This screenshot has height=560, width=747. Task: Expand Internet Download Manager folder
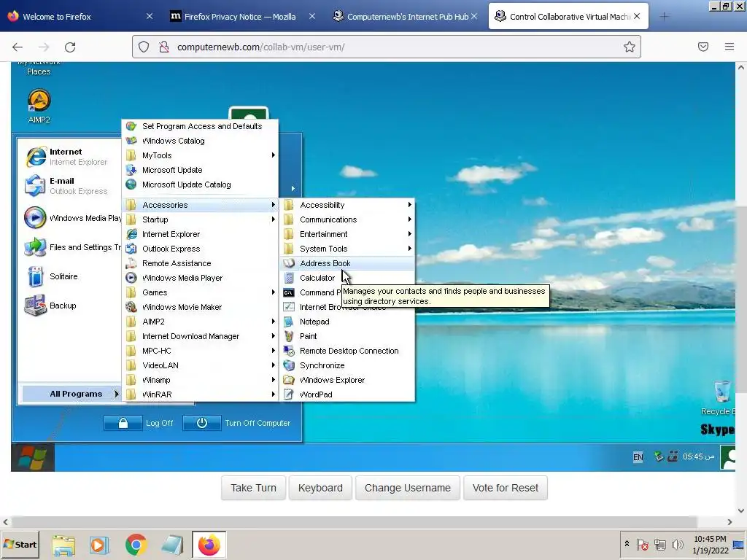click(201, 336)
